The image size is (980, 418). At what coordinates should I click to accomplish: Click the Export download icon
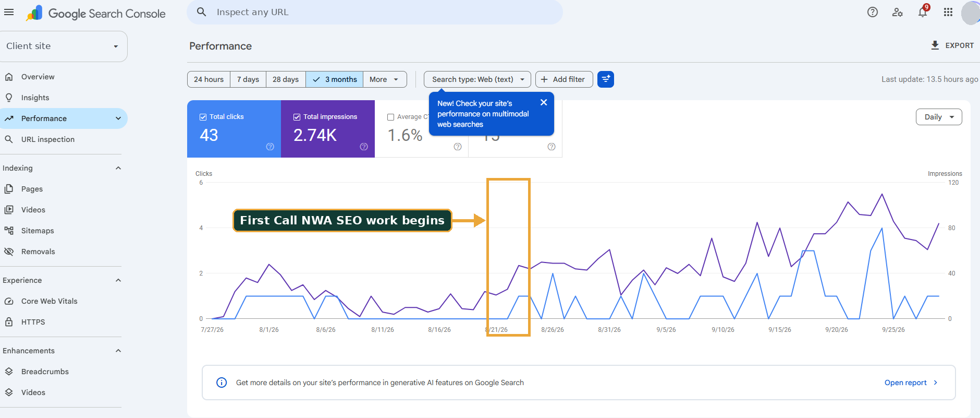(x=935, y=45)
